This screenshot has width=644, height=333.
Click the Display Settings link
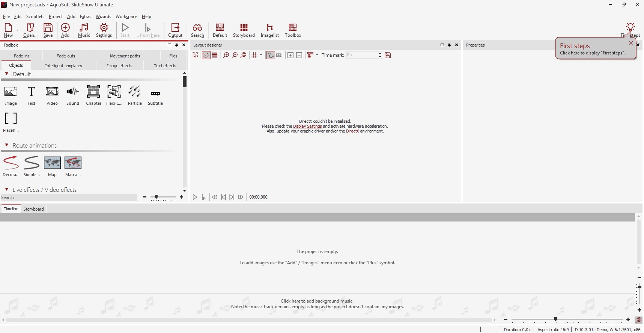point(307,127)
